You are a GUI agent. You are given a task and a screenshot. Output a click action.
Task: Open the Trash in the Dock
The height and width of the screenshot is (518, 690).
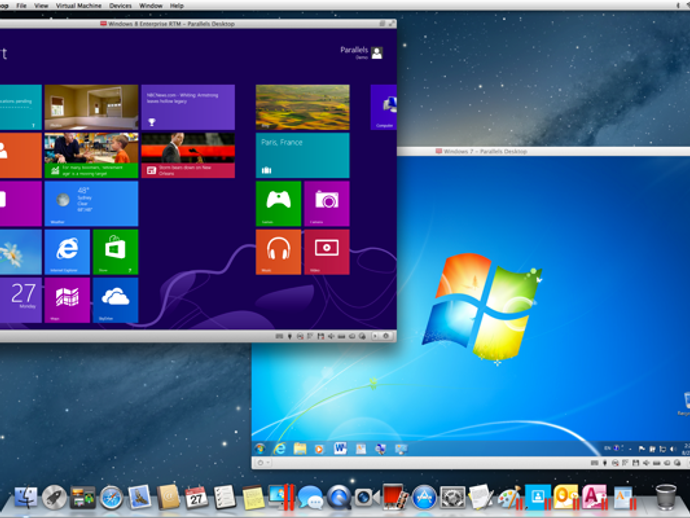666,497
